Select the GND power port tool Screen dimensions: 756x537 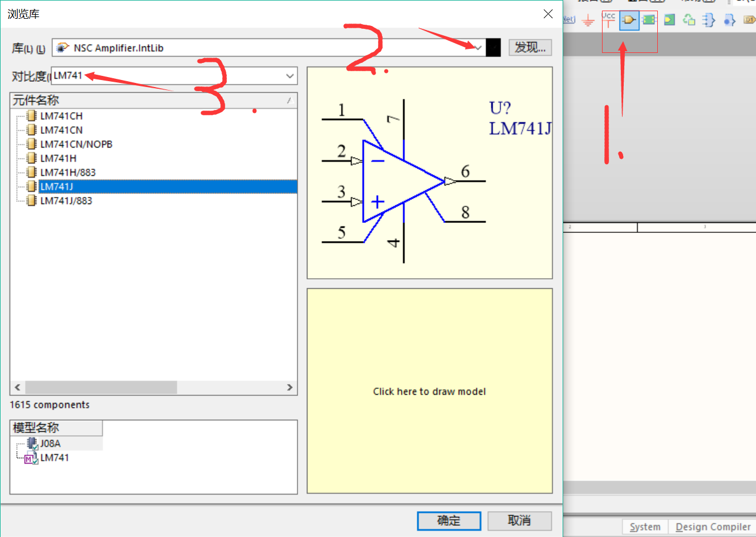[x=588, y=21]
